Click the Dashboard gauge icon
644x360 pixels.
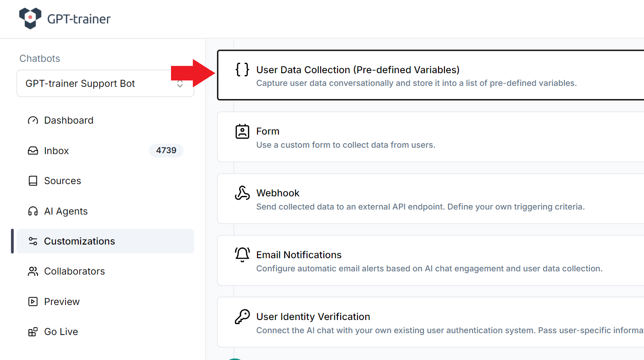pos(33,120)
